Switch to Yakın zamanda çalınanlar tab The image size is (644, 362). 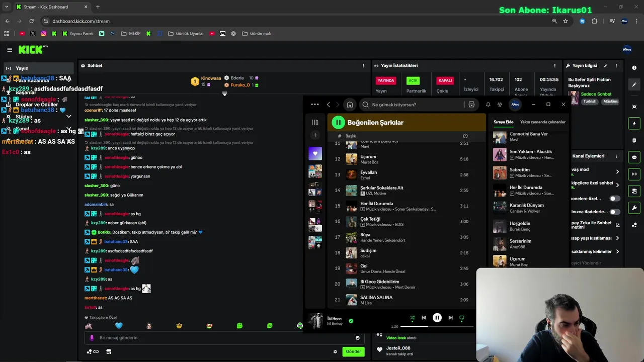pyautogui.click(x=542, y=122)
